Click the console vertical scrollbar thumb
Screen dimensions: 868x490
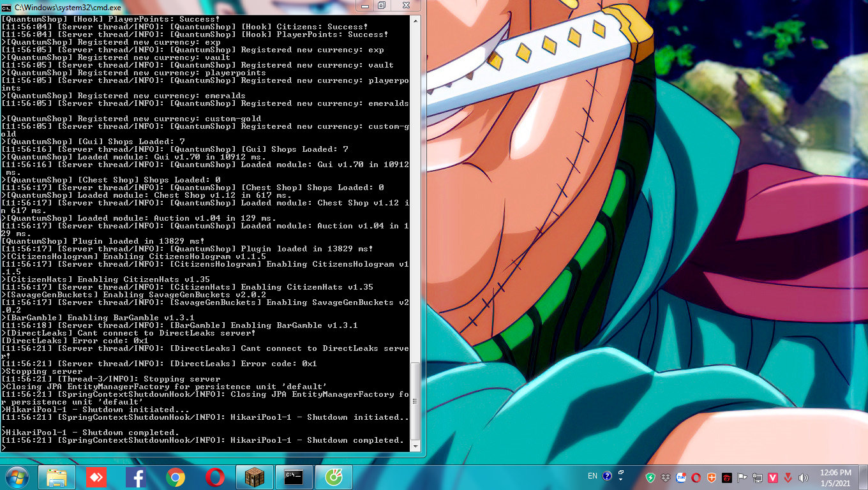415,401
